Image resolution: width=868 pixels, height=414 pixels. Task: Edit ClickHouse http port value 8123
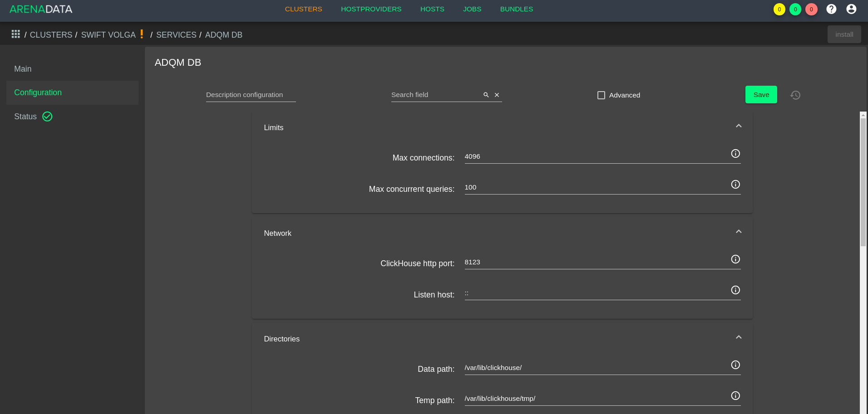(597, 263)
